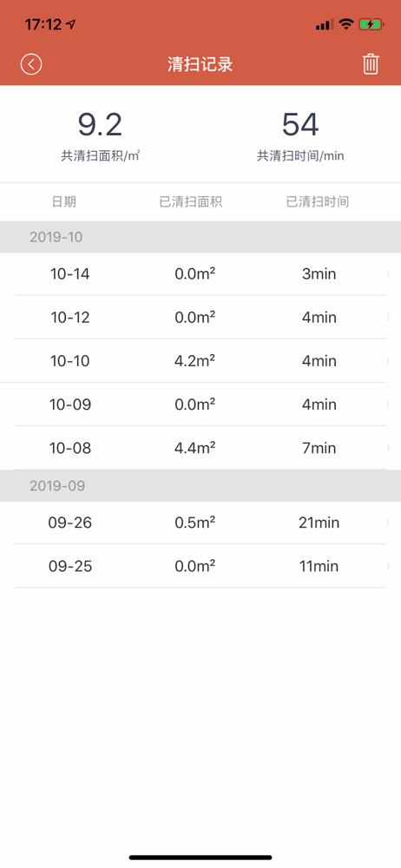The height and width of the screenshot is (868, 401).
Task: Tap the chevron for the 10-08 record
Action: [x=388, y=448]
